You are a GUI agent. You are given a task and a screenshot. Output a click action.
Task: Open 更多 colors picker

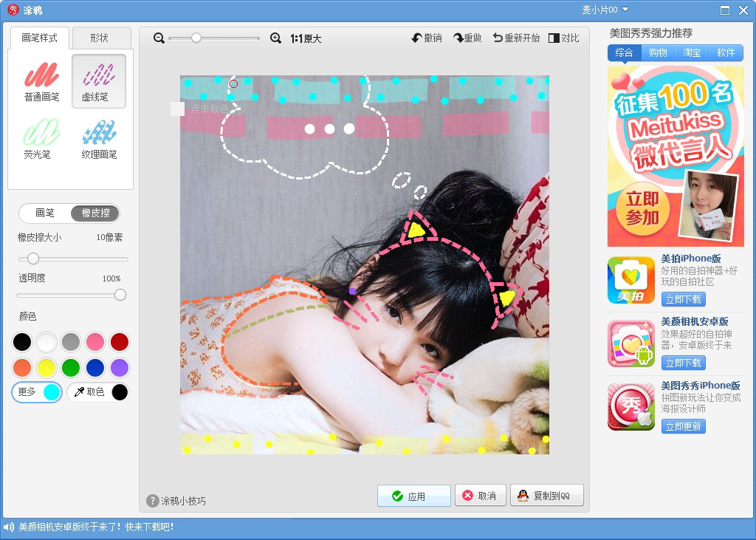37,392
